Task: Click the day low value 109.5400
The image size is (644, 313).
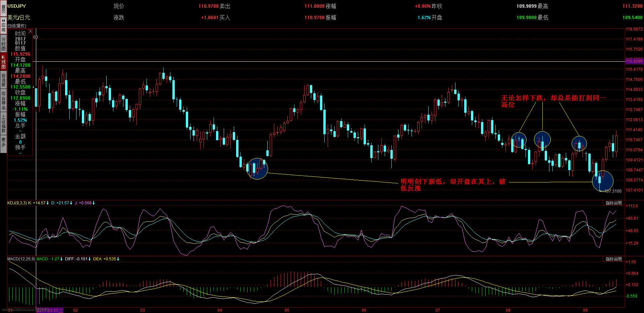Action: point(633,17)
